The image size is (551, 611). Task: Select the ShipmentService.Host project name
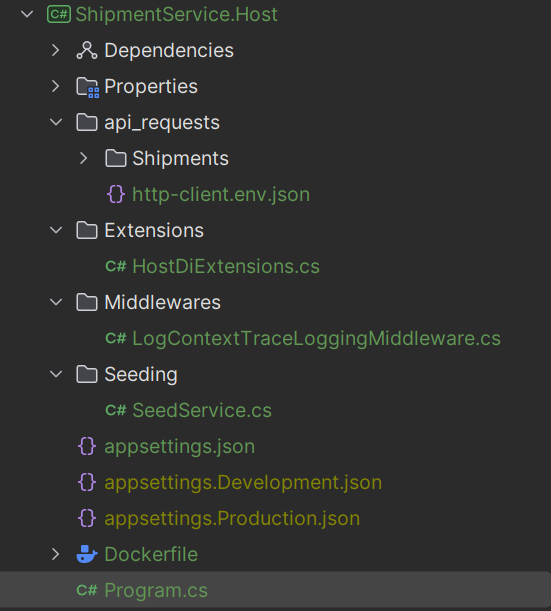(x=176, y=14)
